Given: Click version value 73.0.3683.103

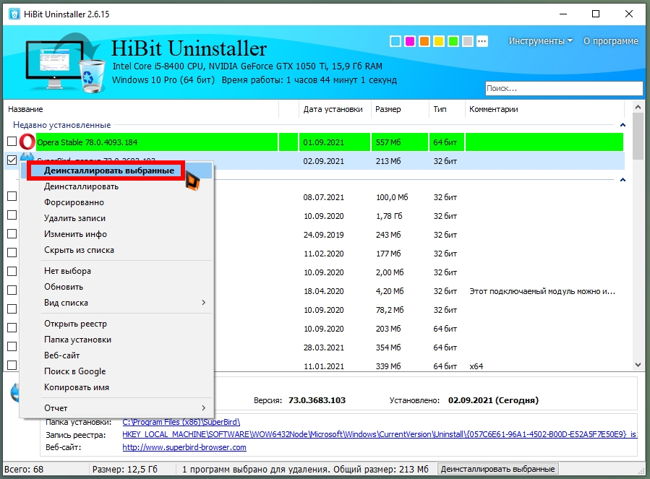Looking at the screenshot, I should coord(317,400).
